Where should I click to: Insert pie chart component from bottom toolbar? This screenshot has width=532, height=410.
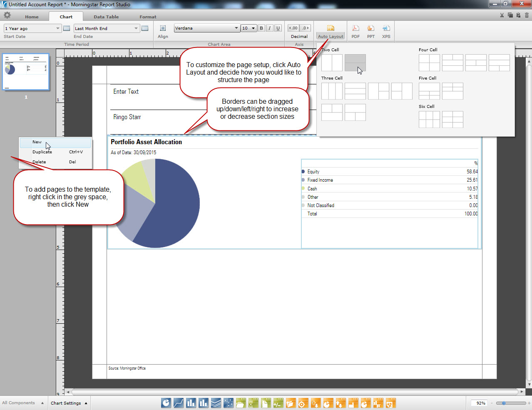(166, 403)
